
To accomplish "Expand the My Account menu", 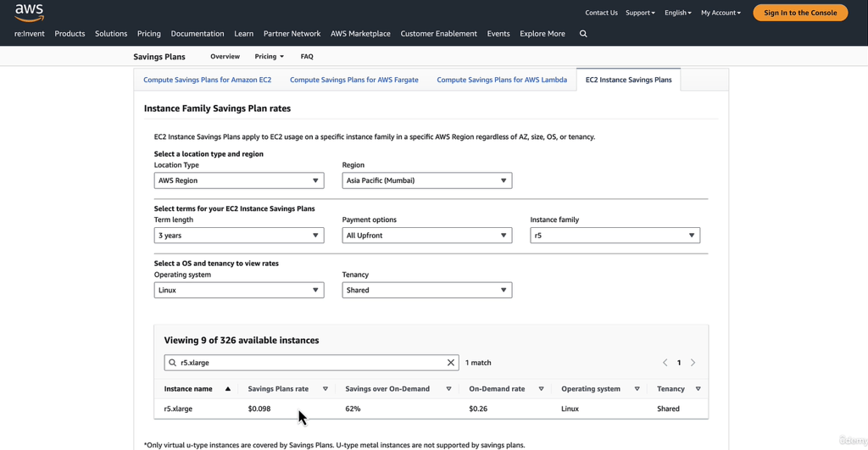I will coord(721,13).
